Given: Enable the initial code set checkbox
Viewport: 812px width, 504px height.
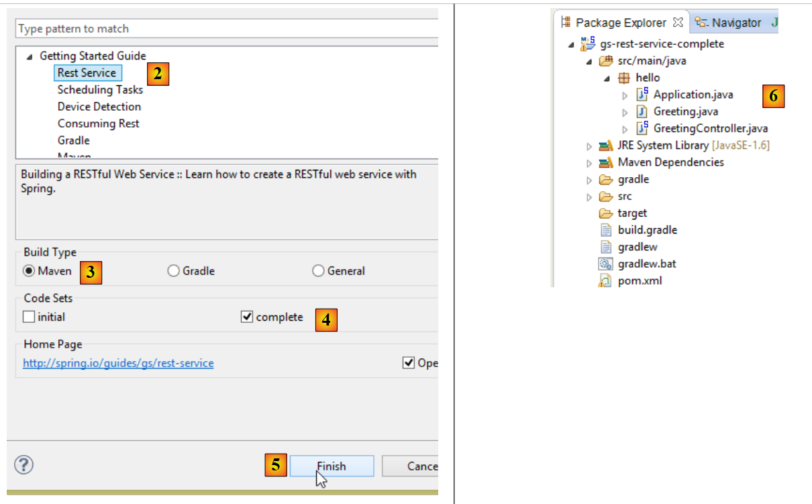Looking at the screenshot, I should [x=29, y=317].
